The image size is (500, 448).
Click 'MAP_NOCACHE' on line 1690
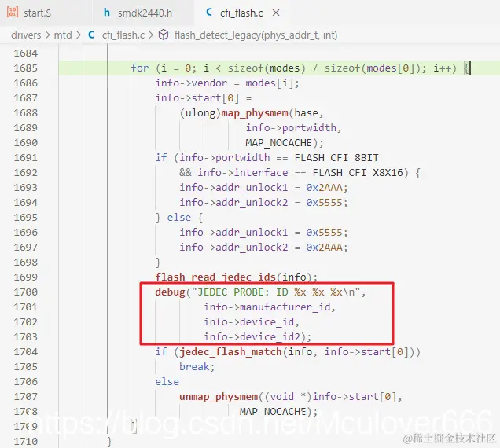coord(278,142)
